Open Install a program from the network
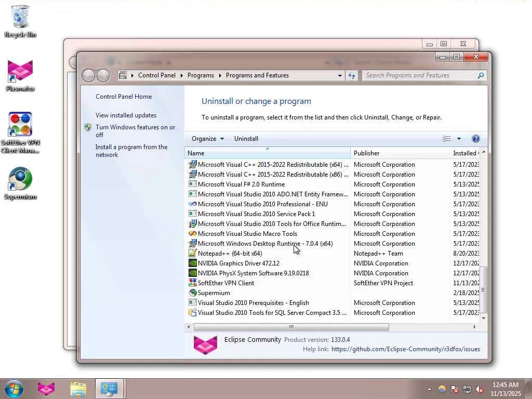Image resolution: width=532 pixels, height=399 pixels. pyautogui.click(x=131, y=151)
